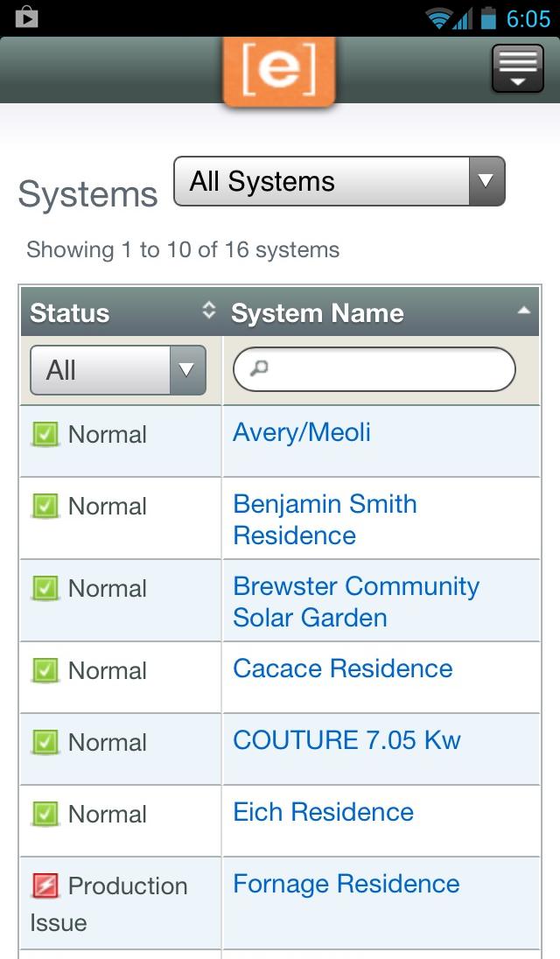The image size is (560, 959).
Task: Open Benjamin Smith Residence system
Action: (x=325, y=519)
